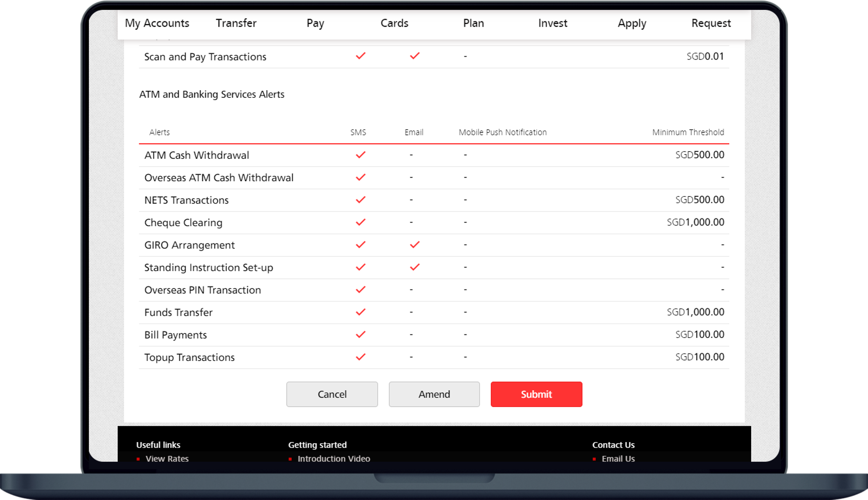Click the Getting started footer heading

click(317, 445)
